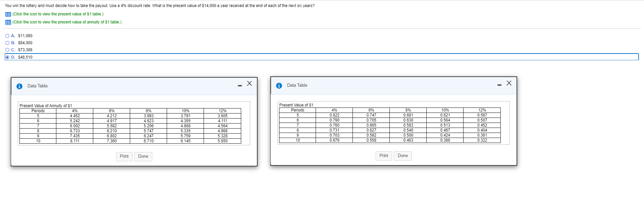The width and height of the screenshot is (644, 219).
Task: Click the 4% column header in annuity table
Action: pyautogui.click(x=75, y=111)
